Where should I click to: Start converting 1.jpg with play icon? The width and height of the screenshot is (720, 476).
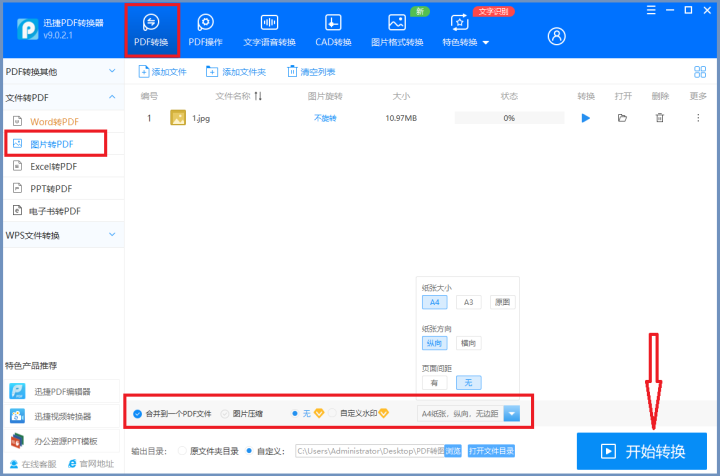pyautogui.click(x=585, y=118)
